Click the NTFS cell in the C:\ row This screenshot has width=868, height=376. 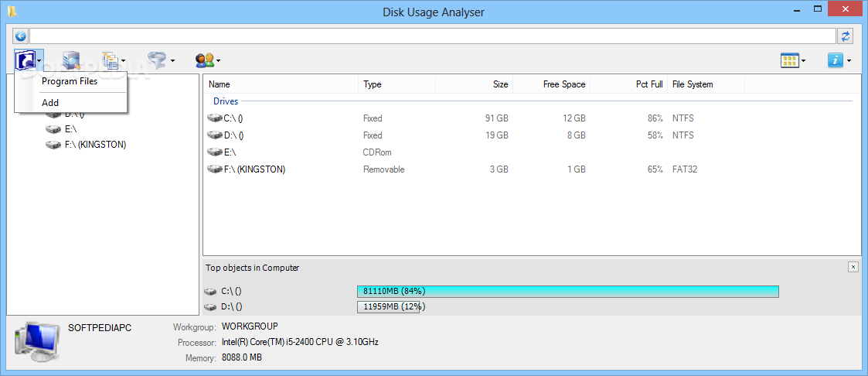tap(683, 118)
